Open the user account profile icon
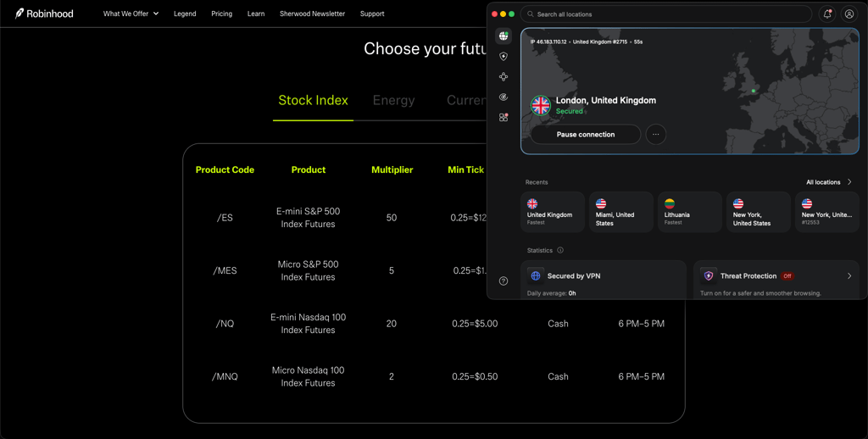Viewport: 868px width, 439px height. pos(849,14)
